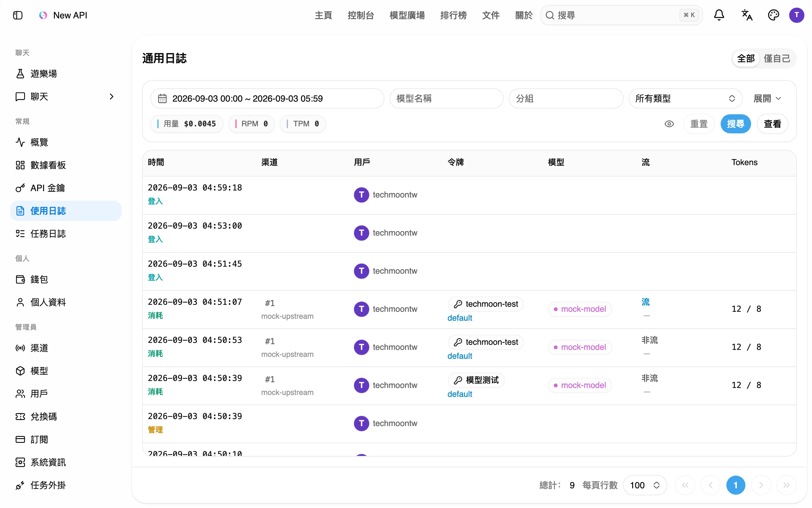Open the theme palette icon
This screenshot has width=812, height=508.
[773, 15]
